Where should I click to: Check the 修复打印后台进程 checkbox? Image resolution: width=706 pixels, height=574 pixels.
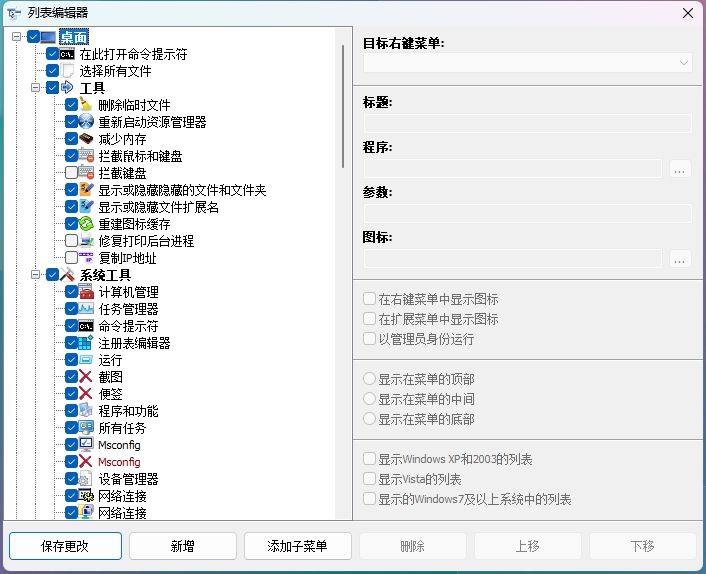[71, 241]
